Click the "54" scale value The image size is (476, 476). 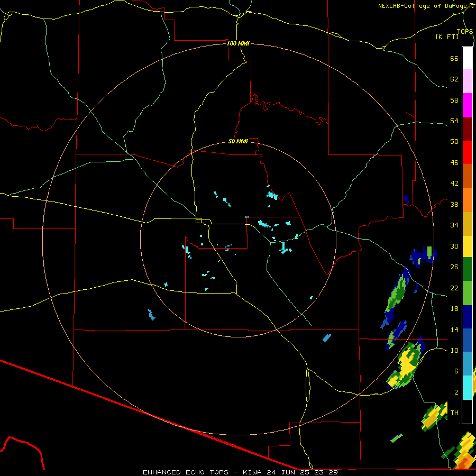click(454, 121)
